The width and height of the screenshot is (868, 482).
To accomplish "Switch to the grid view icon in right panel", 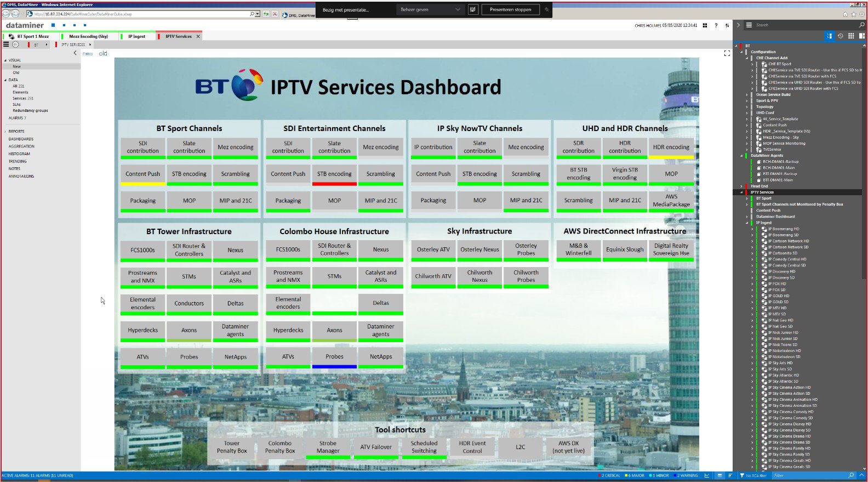I will point(851,36).
